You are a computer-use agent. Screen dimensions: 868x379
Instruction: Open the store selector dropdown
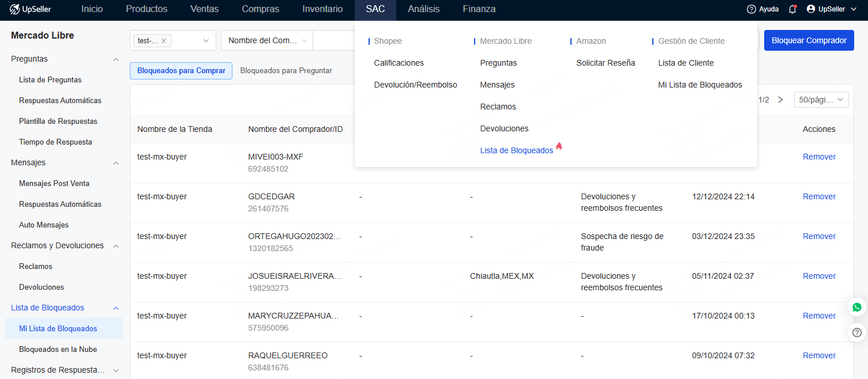(173, 40)
